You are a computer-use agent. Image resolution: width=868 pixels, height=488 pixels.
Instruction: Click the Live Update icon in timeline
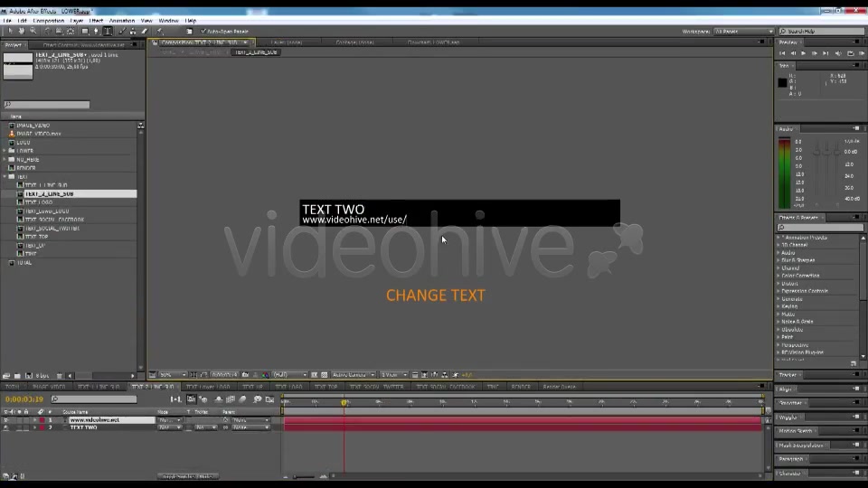pyautogui.click(x=191, y=399)
